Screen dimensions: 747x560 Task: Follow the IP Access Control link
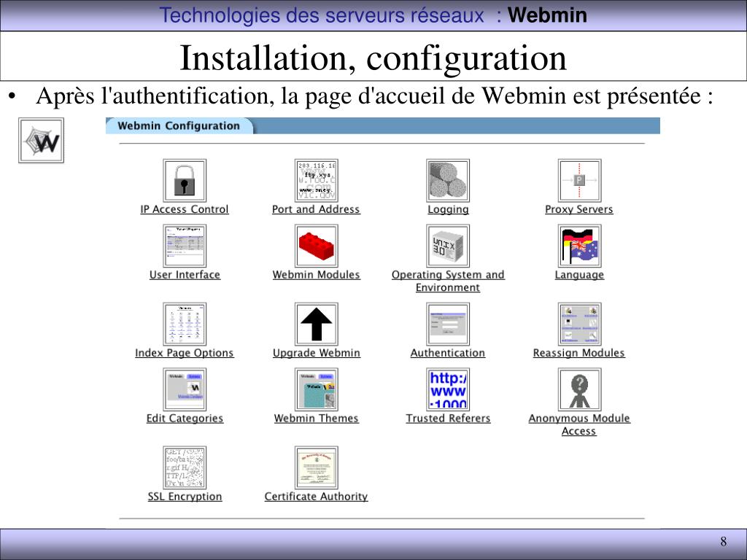click(x=185, y=209)
